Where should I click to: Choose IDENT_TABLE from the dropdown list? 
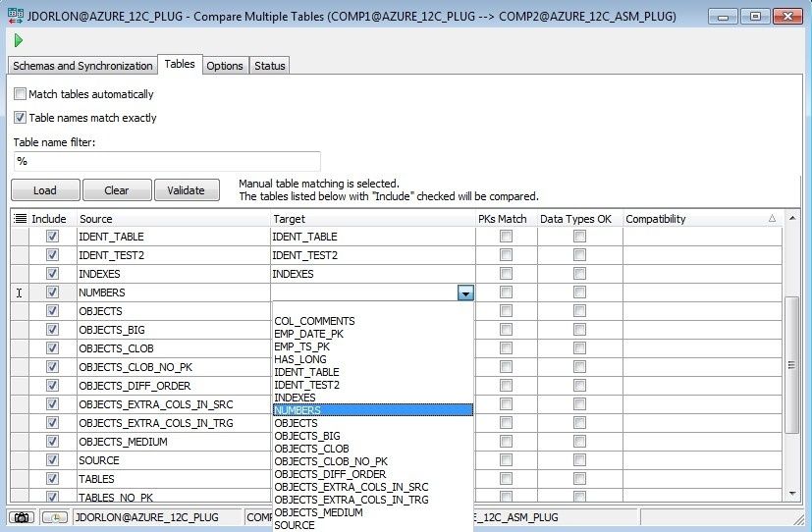tap(373, 372)
